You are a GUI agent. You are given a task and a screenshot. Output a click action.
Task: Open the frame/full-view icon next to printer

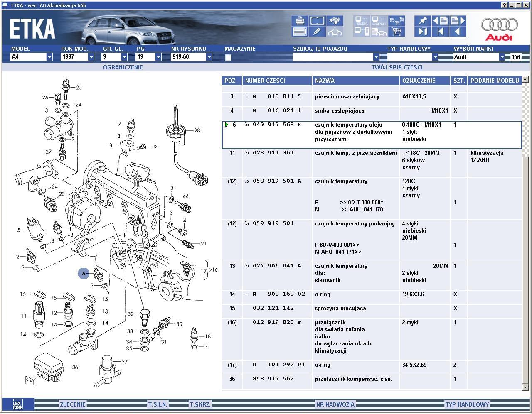coord(317,21)
